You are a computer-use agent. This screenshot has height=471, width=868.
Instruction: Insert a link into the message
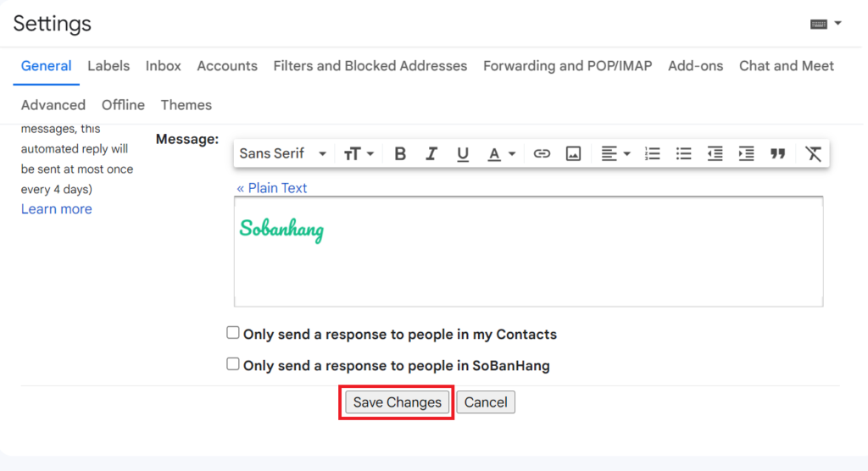click(x=542, y=154)
